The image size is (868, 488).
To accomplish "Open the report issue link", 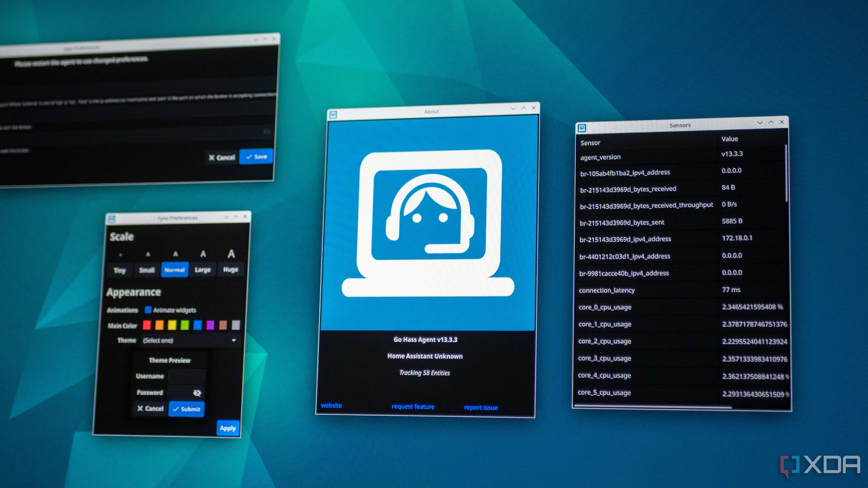I will (481, 408).
